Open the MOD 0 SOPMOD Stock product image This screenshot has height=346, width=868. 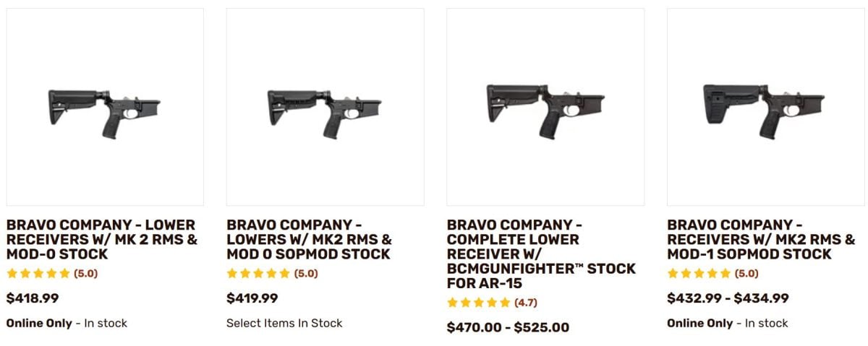coord(325,107)
